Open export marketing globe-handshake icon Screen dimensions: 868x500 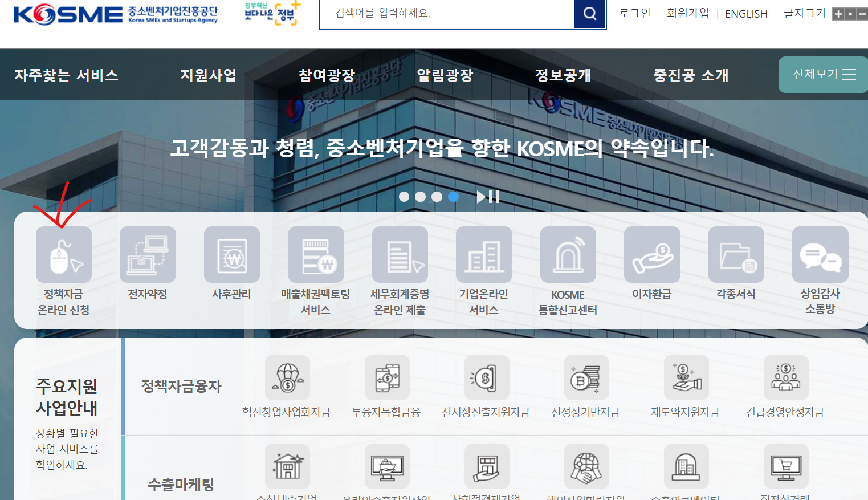pyautogui.click(x=586, y=466)
